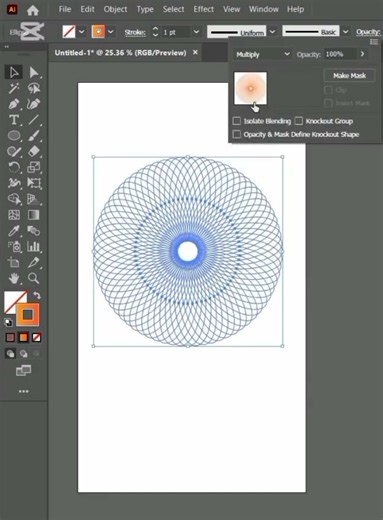Screen dimensions: 383x520
Task: Select the Eraser tool
Action: [x=34, y=151]
